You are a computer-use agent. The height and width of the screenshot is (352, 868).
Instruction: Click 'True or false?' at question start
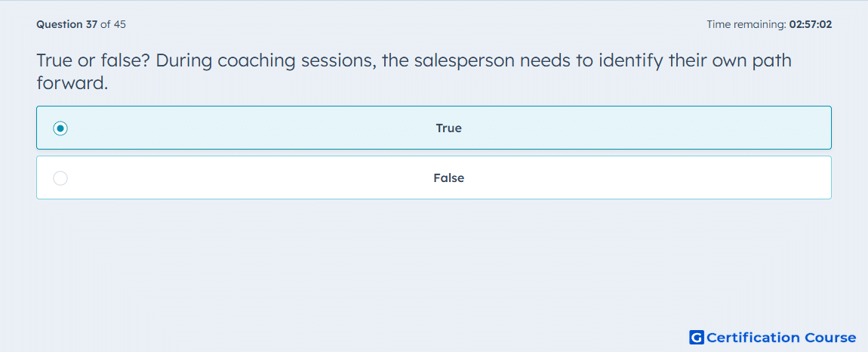(92, 60)
